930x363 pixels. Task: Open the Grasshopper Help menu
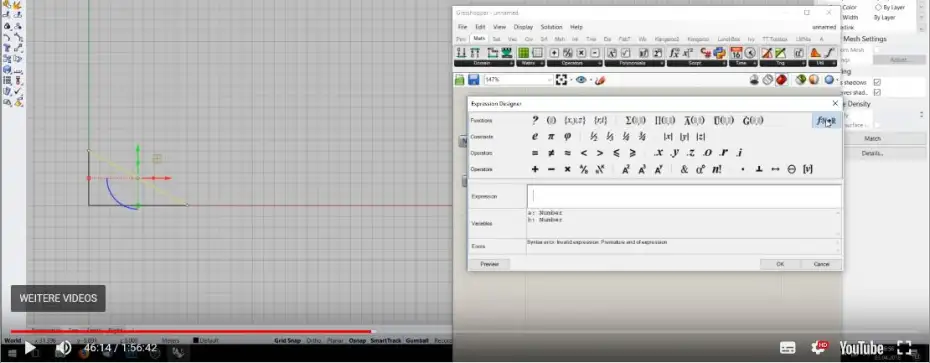[x=576, y=27]
